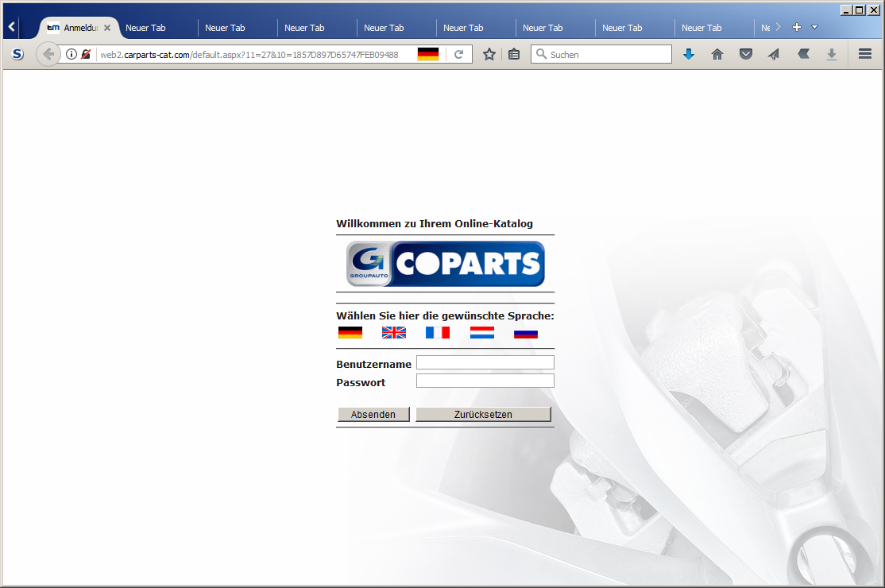Open the hamburger menu
The width and height of the screenshot is (885, 588).
[x=864, y=54]
